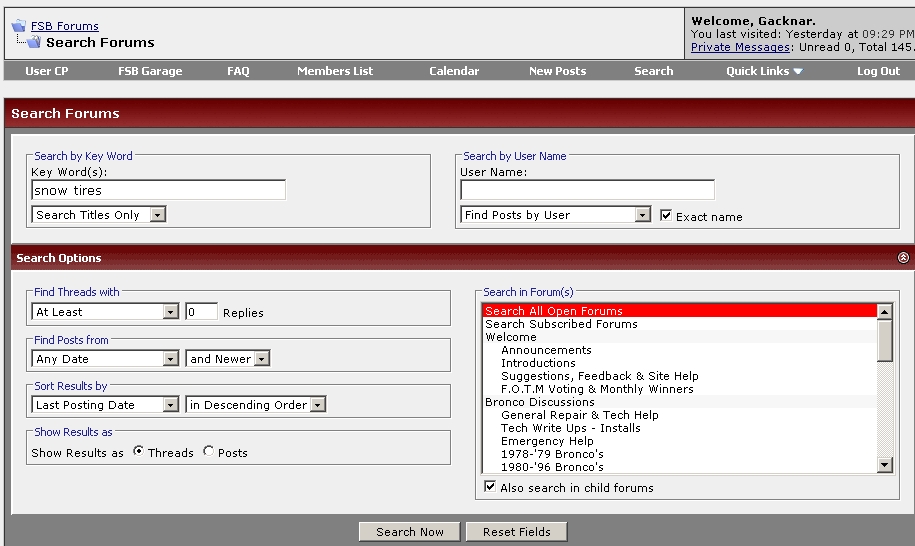Select Search Subscribed Forums in list

pos(680,324)
